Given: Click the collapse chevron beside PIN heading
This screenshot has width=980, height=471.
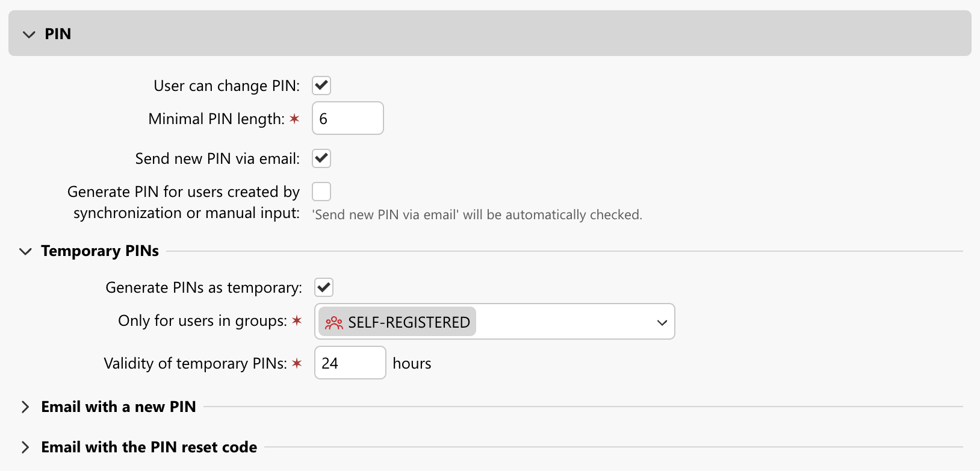Looking at the screenshot, I should [x=28, y=34].
